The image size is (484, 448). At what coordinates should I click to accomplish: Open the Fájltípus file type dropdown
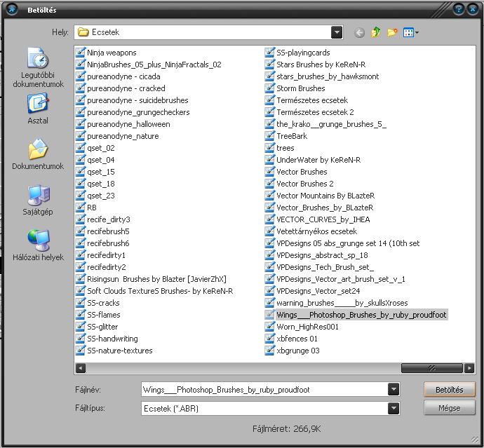tap(394, 408)
